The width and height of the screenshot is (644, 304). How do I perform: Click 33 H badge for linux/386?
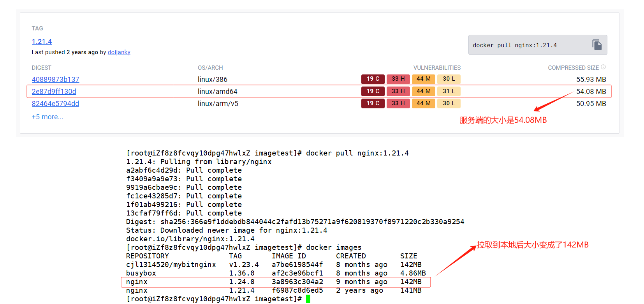(398, 79)
